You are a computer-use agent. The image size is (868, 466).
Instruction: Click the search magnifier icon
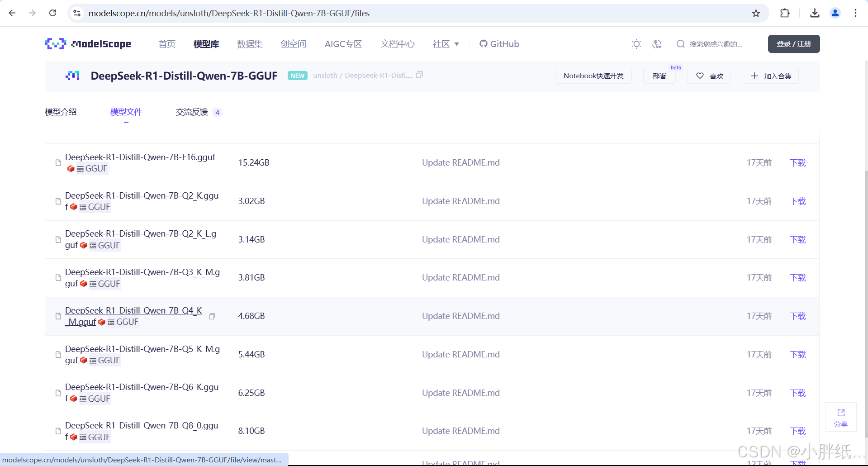(680, 44)
